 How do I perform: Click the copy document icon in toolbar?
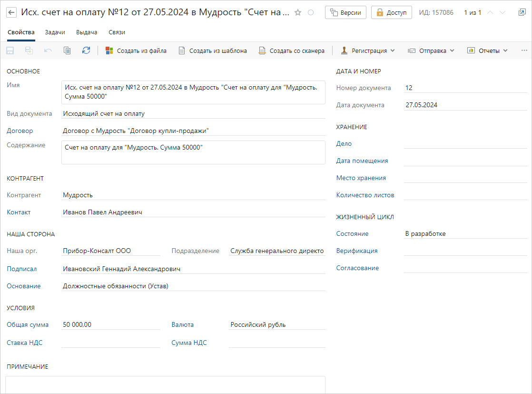[x=67, y=51]
